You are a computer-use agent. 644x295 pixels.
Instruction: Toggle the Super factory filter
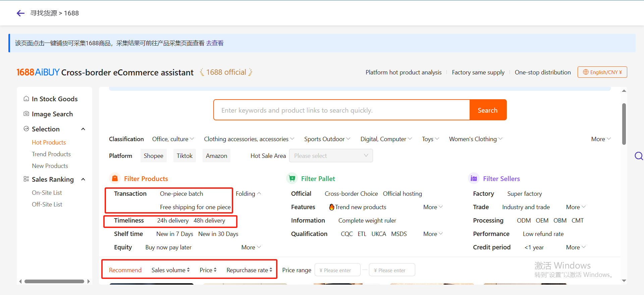click(524, 194)
